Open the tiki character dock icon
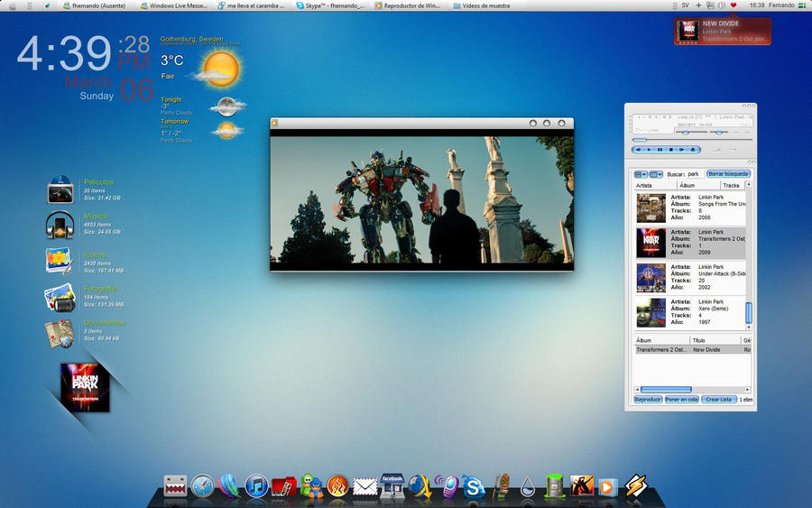Screen dimensions: 812x508 (500, 485)
